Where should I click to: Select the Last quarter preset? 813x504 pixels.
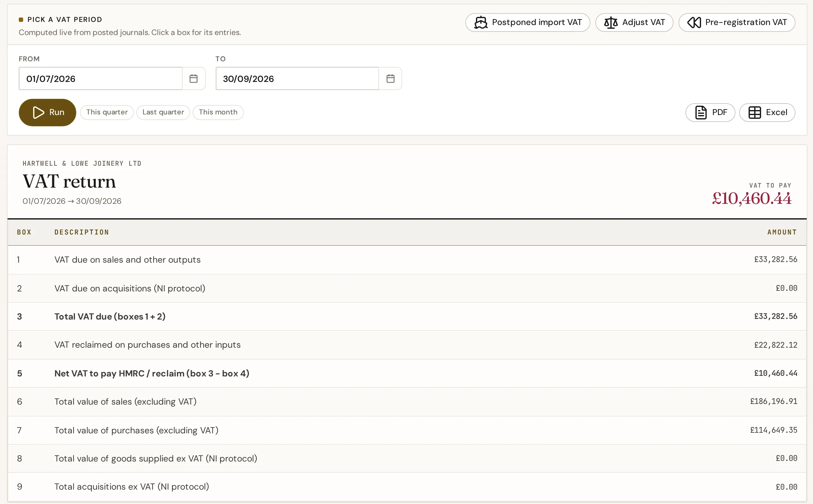(163, 112)
